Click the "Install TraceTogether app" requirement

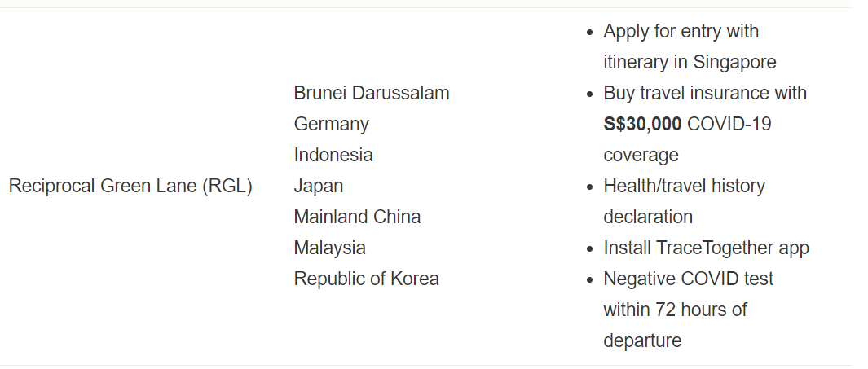[x=706, y=248]
